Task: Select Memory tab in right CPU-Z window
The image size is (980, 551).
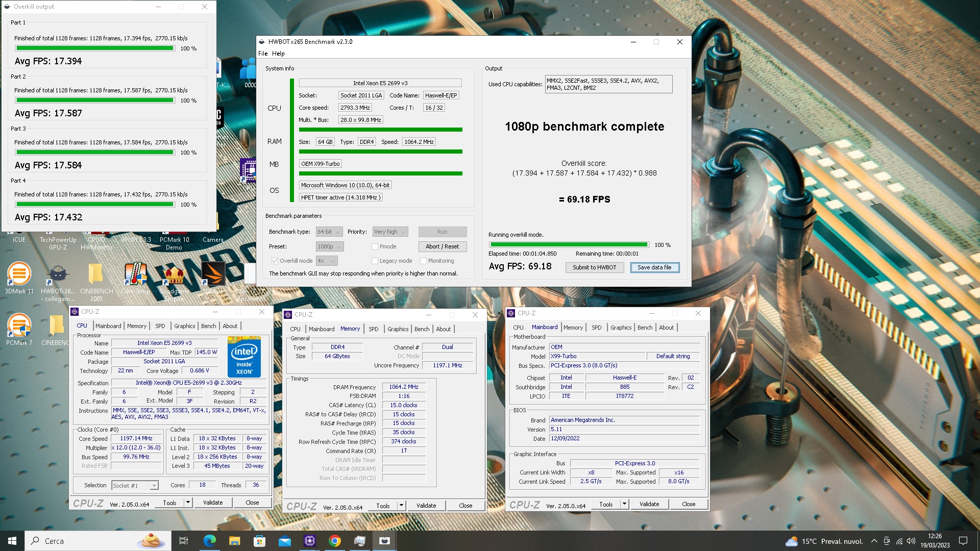Action: [x=573, y=328]
